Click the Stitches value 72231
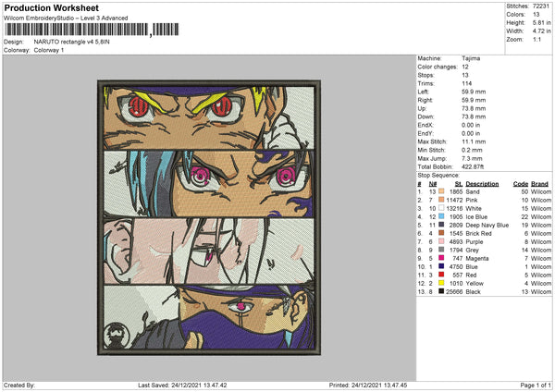The width and height of the screenshot is (555, 392). [x=541, y=6]
